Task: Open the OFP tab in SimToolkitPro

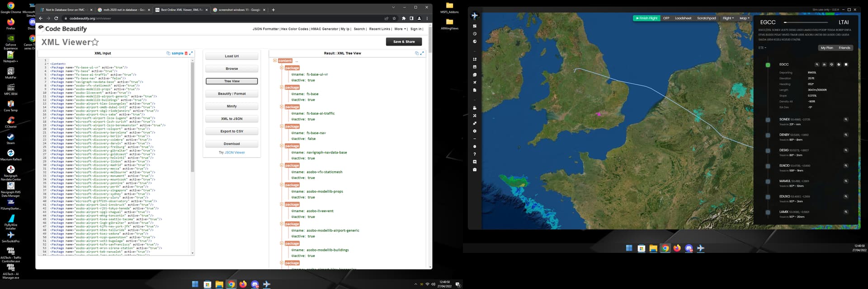Action: click(666, 18)
